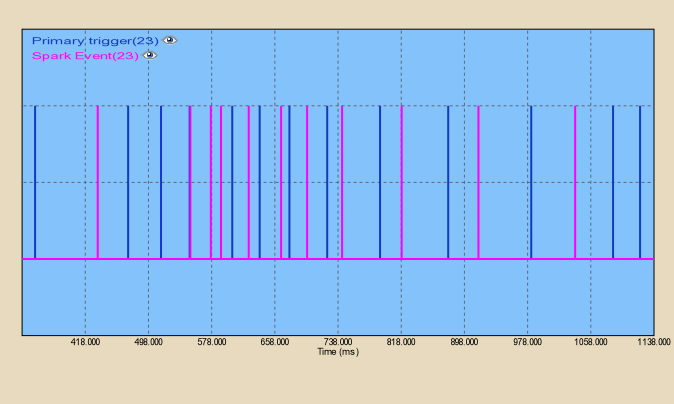
Task: Click the 818.000 time axis label
Action: (401, 342)
